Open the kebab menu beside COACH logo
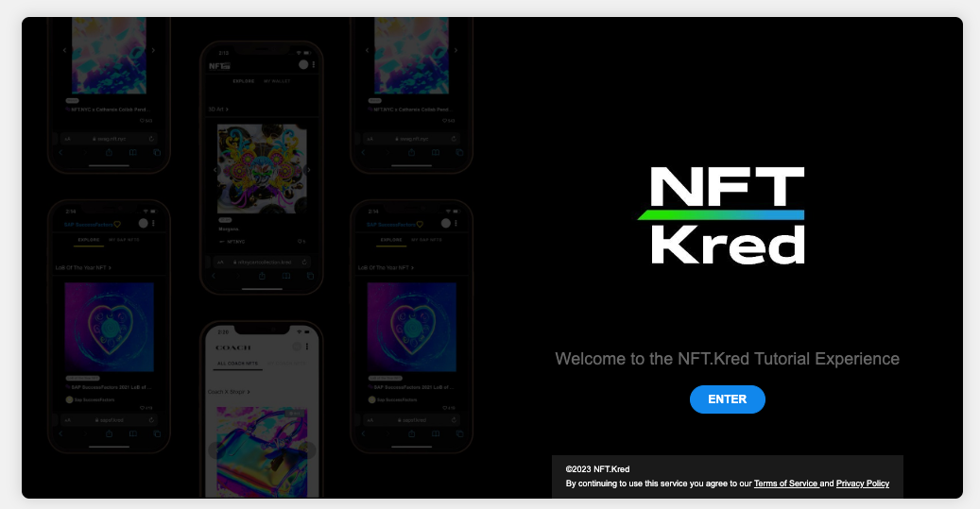This screenshot has width=980, height=509. point(307,347)
